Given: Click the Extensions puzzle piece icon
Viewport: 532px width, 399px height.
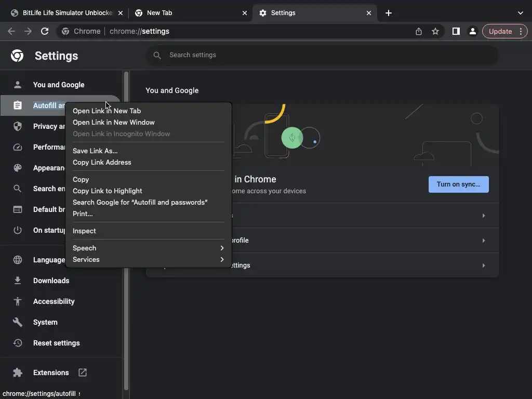Looking at the screenshot, I should point(17,373).
